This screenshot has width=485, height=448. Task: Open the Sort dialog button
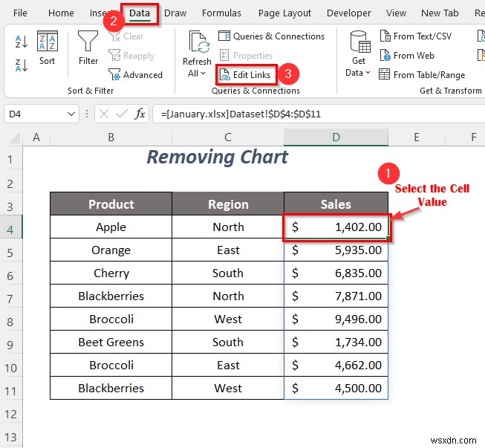coord(47,48)
